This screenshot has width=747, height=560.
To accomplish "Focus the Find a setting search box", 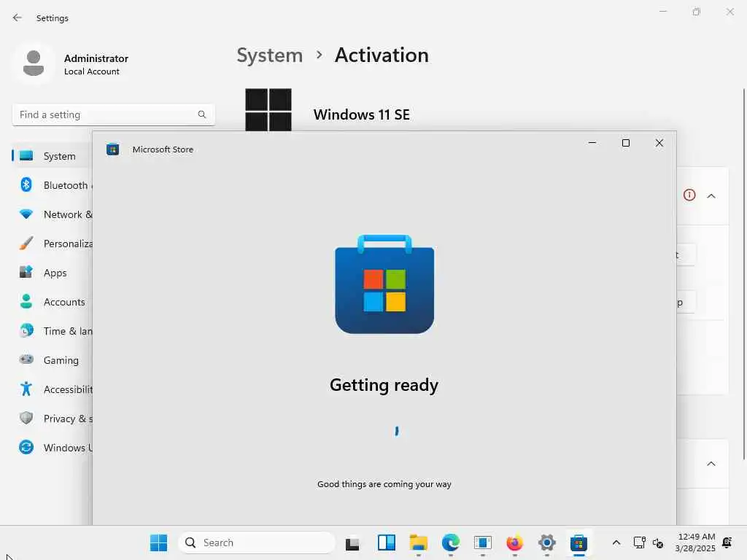I will [x=113, y=114].
